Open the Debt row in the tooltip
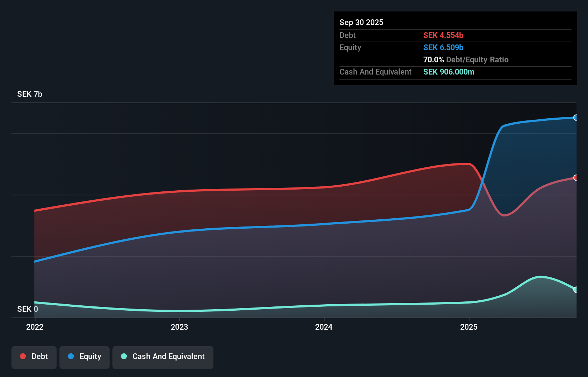 click(347, 35)
